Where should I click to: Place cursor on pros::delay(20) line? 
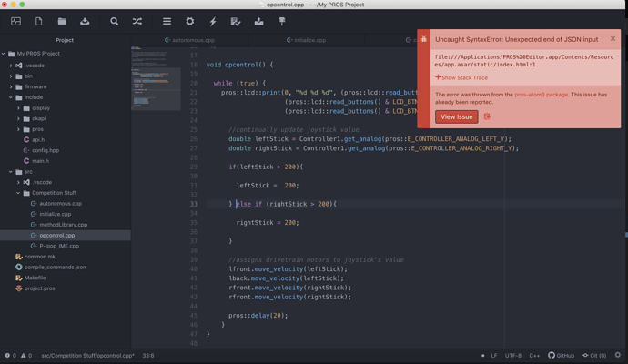[258, 316]
